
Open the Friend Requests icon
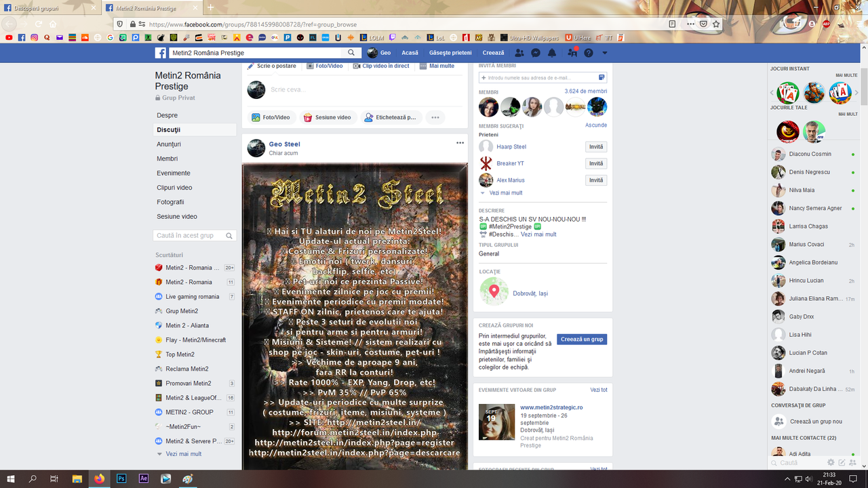pos(519,53)
